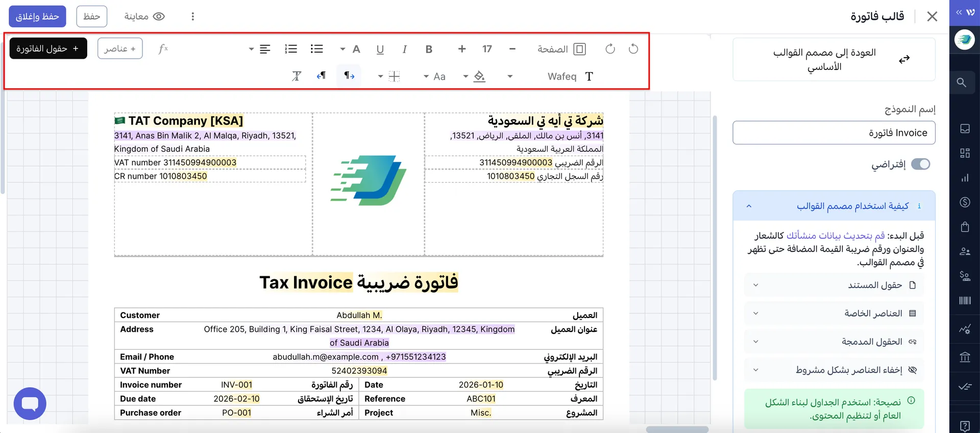Increase font size with the plus icon
980x433 pixels.
[462, 49]
